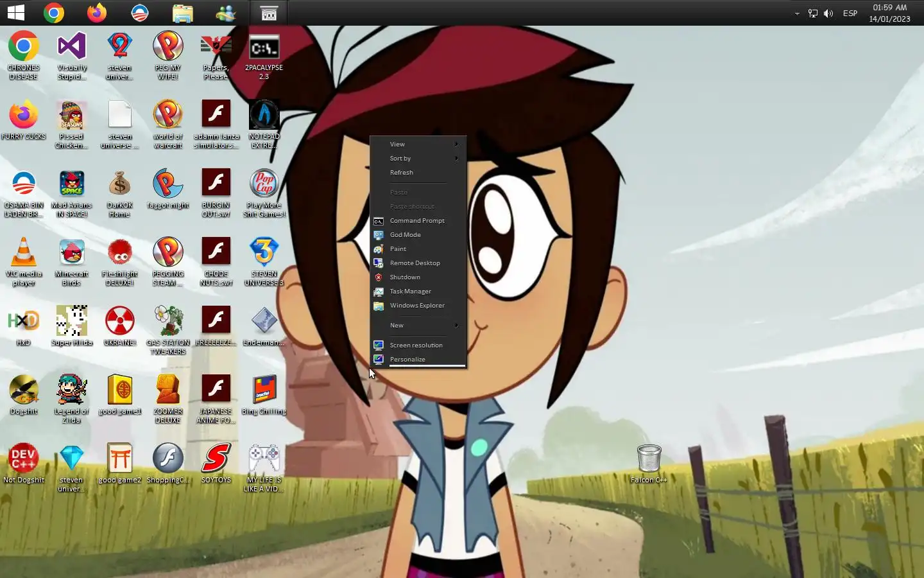Expand the New submenu in context menu
Viewport: 924px width, 578px height.
418,325
